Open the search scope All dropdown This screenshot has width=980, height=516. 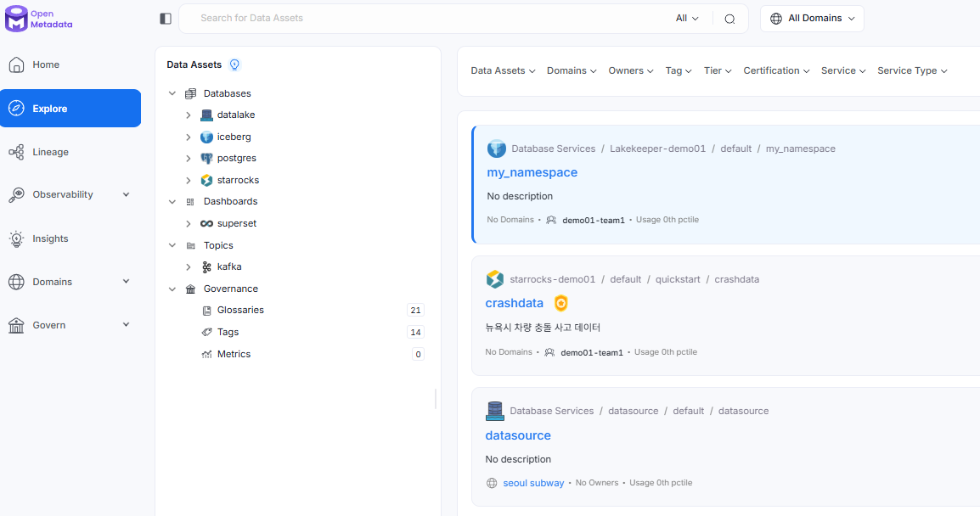coord(687,18)
